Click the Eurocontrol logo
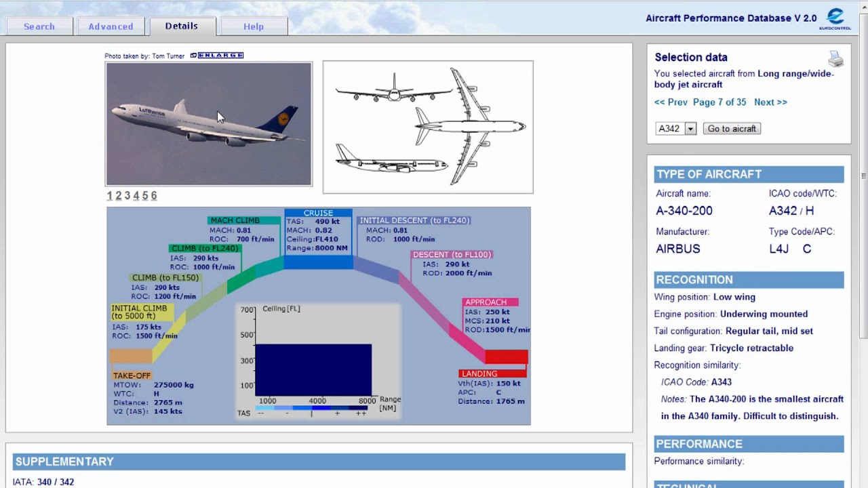 point(835,19)
